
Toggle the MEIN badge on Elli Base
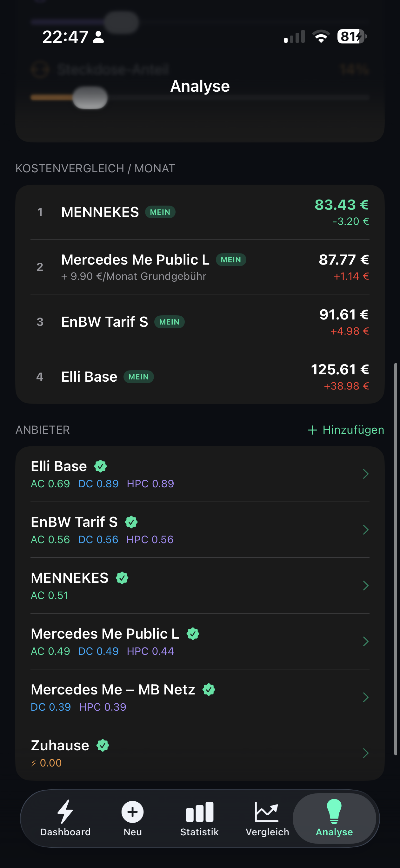click(139, 377)
